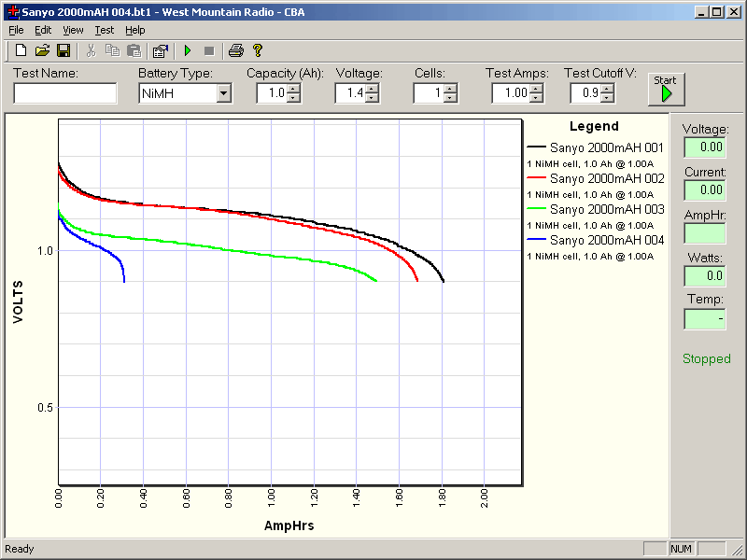Click the New file toolbar icon
The width and height of the screenshot is (747, 560).
point(21,50)
